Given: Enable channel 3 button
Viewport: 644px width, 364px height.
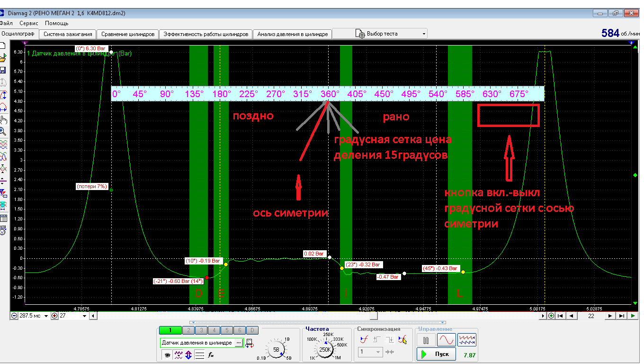Looking at the screenshot, I should tap(201, 330).
